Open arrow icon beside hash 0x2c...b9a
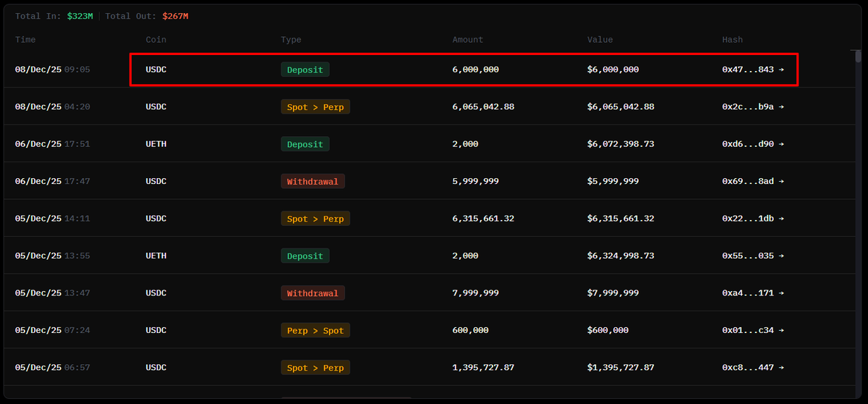868x404 pixels. (x=781, y=107)
